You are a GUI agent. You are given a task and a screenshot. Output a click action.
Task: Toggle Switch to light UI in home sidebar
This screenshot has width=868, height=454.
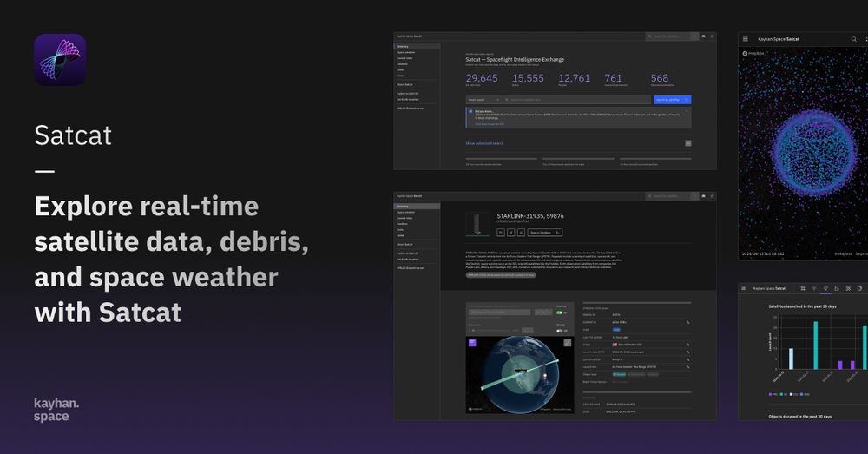click(x=407, y=94)
